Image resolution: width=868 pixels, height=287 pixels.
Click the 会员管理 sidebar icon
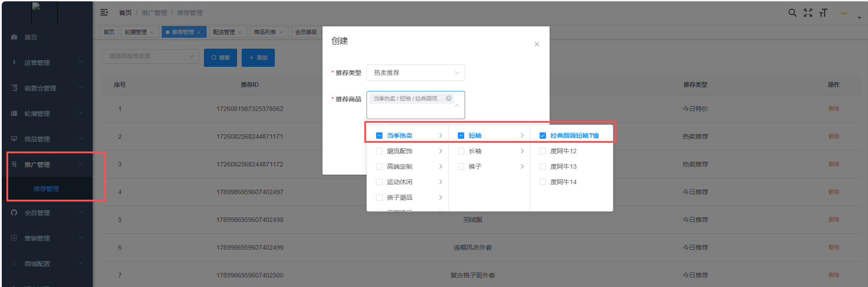14,212
